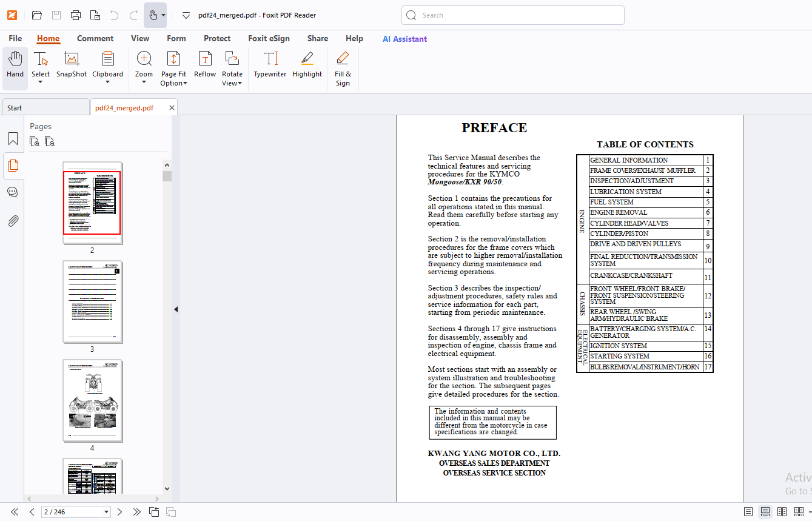Switch to the Comment tab
812x521 pixels.
click(x=95, y=38)
